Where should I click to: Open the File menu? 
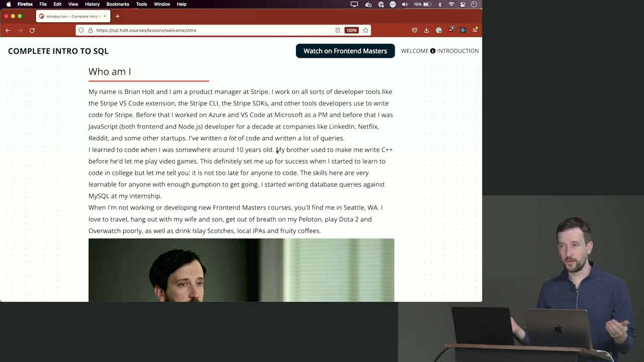43,4
